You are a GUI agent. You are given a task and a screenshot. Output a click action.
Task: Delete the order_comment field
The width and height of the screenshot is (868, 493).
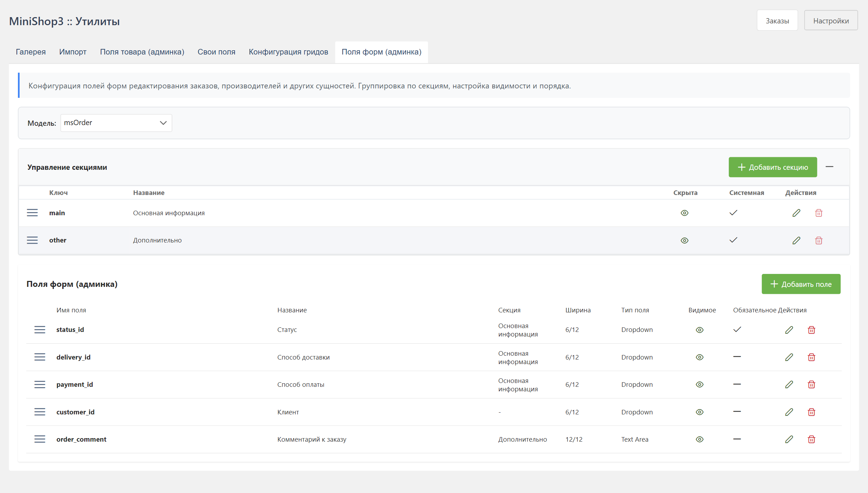(x=811, y=439)
